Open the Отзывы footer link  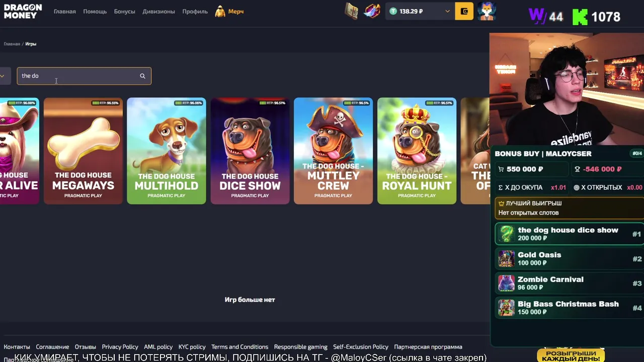tap(86, 347)
